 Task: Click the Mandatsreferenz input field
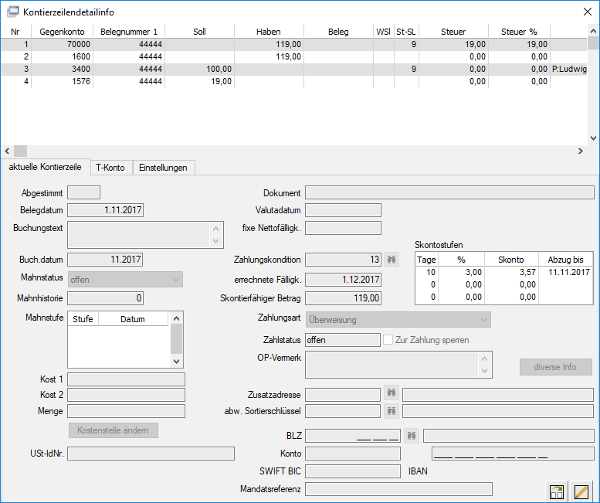[x=399, y=489]
